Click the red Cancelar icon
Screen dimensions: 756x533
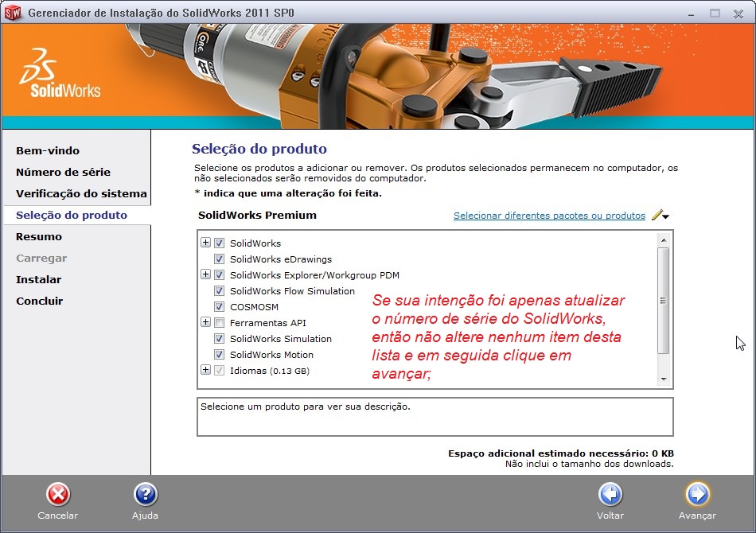58,495
